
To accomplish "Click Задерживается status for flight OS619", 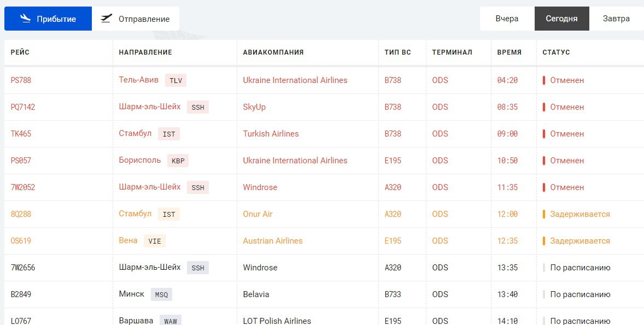I will tap(580, 241).
